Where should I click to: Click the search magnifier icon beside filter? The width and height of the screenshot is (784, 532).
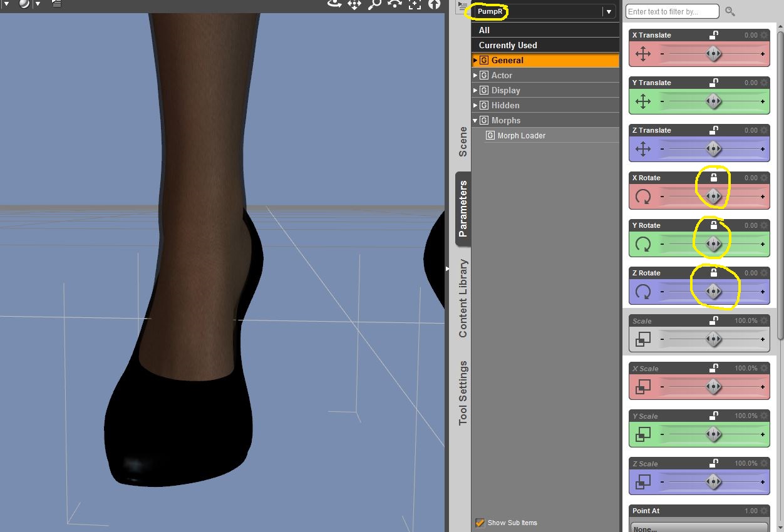[x=730, y=11]
